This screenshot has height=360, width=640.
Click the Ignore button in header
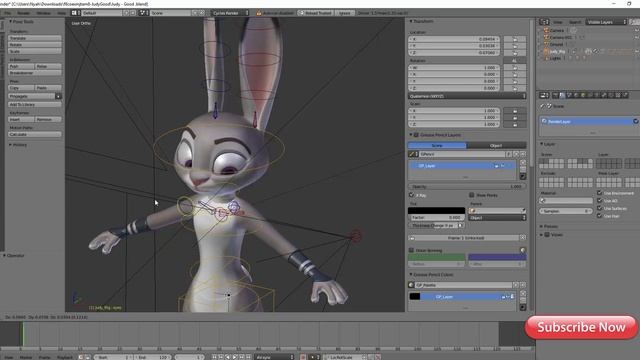(x=344, y=13)
